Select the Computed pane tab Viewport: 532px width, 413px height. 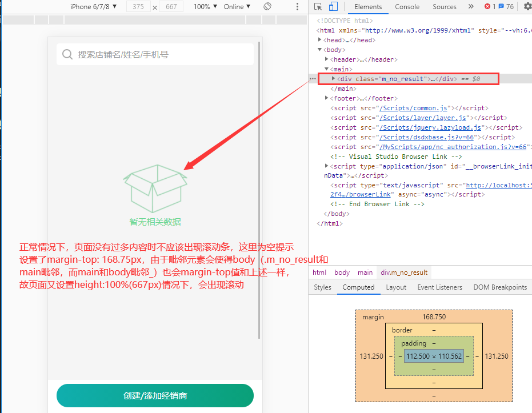click(x=358, y=287)
